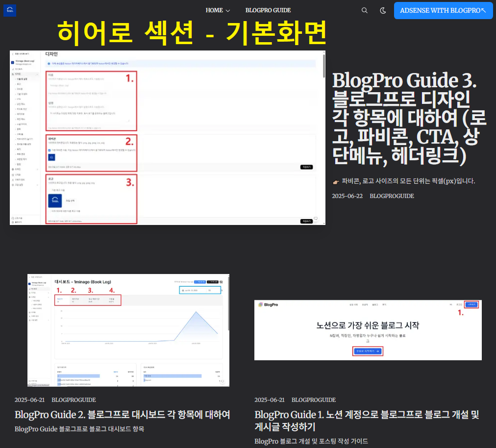The height and width of the screenshot is (448, 496).
Task: Open the dashboard screenshot thumbnail for Guide 2
Action: pyautogui.click(x=128, y=330)
